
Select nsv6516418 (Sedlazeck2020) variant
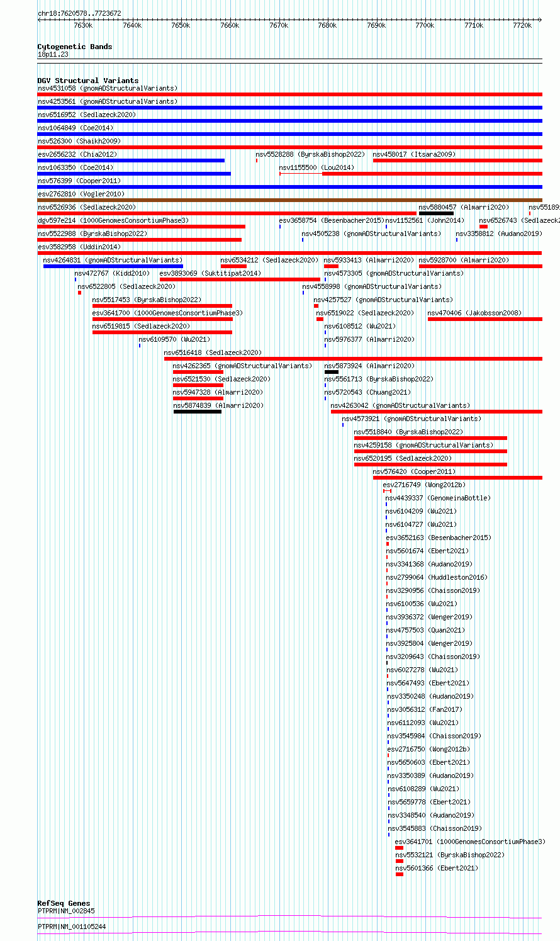tap(213, 352)
